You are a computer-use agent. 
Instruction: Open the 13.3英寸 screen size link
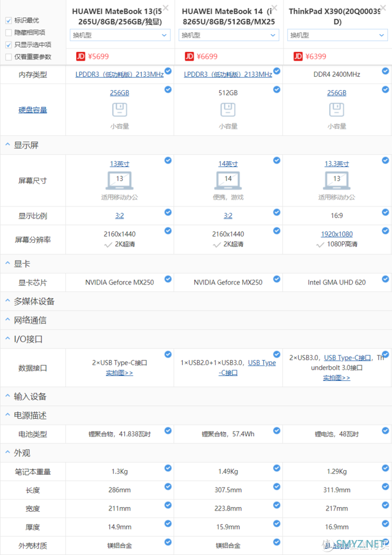(337, 164)
